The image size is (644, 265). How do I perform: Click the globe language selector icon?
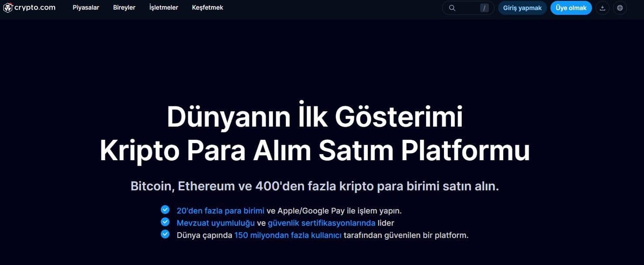click(x=620, y=8)
